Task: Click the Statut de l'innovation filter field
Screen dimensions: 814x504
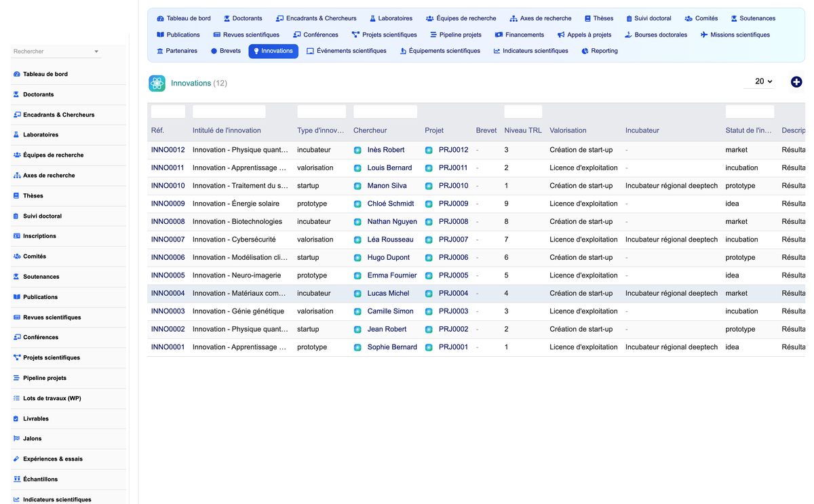Action: tap(750, 112)
